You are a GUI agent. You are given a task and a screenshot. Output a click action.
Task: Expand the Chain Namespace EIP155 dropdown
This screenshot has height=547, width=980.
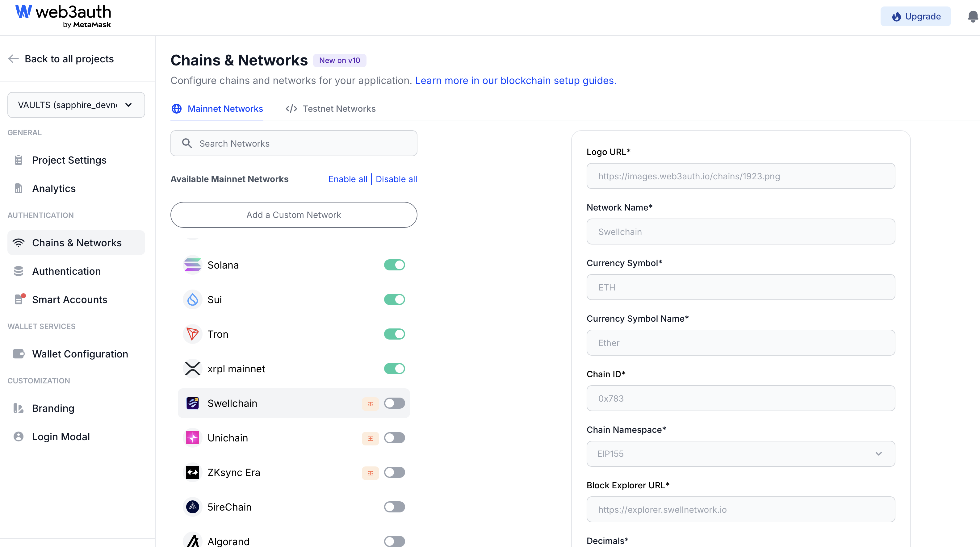point(740,454)
